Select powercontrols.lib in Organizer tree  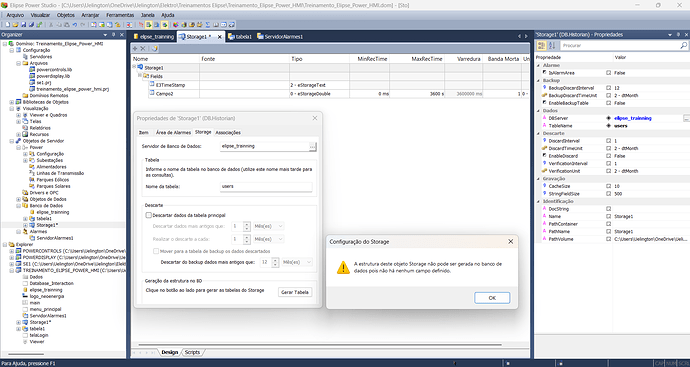click(x=54, y=70)
